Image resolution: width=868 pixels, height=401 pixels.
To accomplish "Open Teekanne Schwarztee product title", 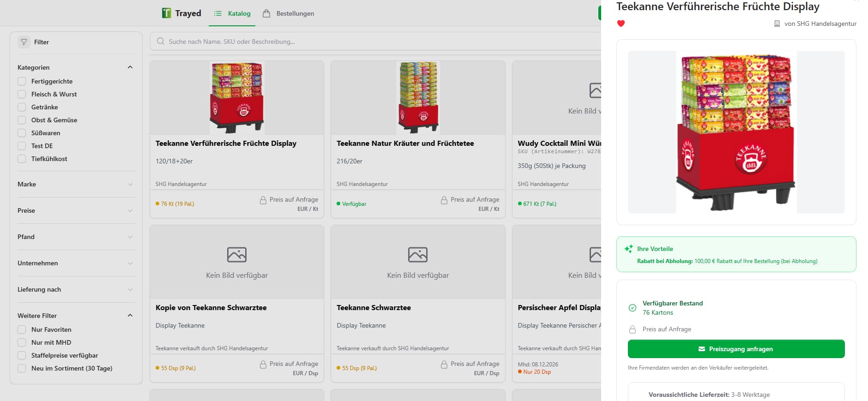I will point(374,308).
